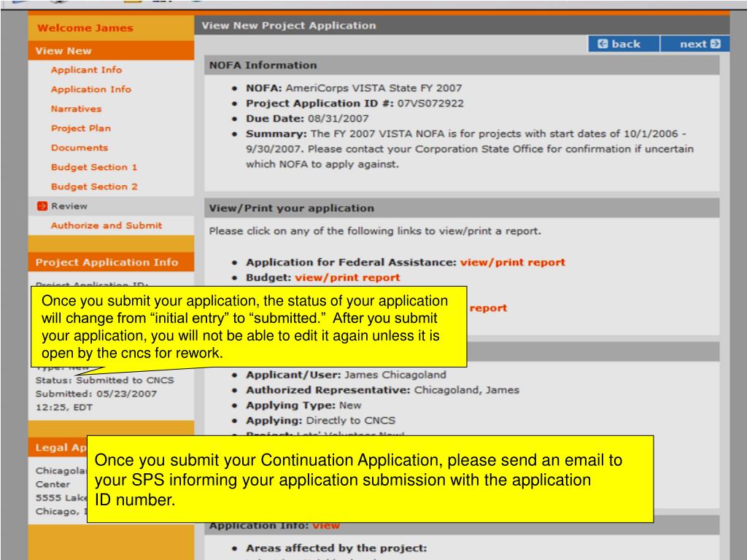Click the Authorized Representative line

point(382,390)
